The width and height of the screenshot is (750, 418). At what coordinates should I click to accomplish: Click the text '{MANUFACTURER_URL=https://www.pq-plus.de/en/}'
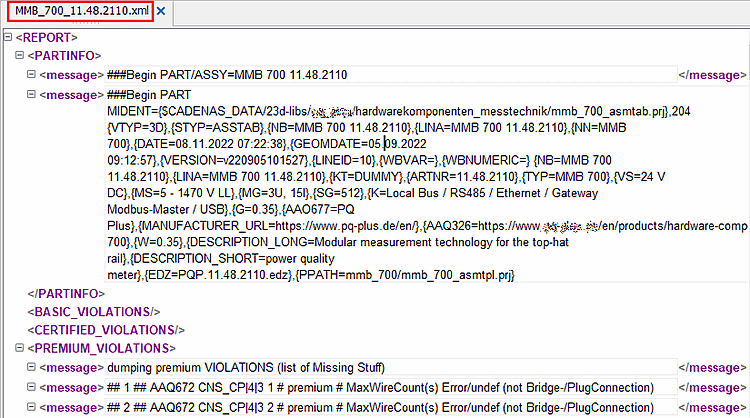279,226
